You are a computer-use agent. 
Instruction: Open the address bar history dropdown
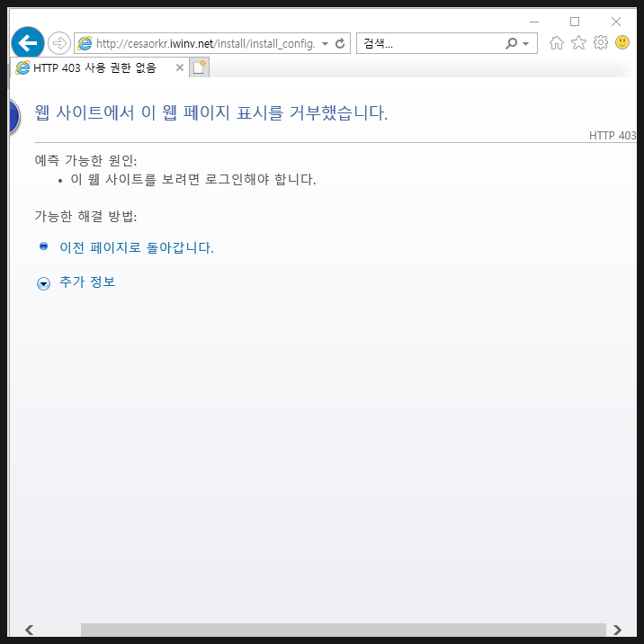coord(325,43)
